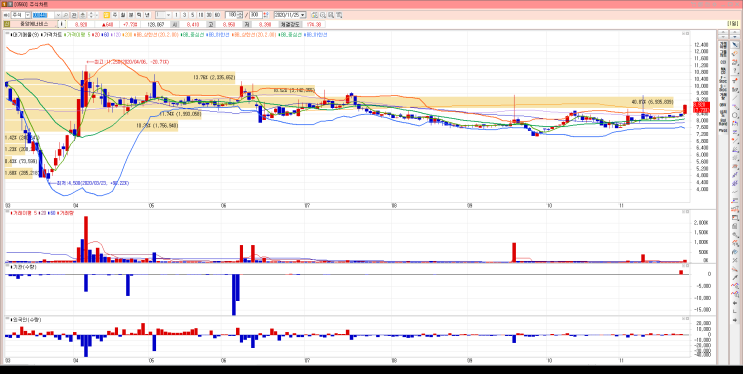Click the purple 120 moving average legend entry
This screenshot has width=743, height=374.
click(x=117, y=34)
